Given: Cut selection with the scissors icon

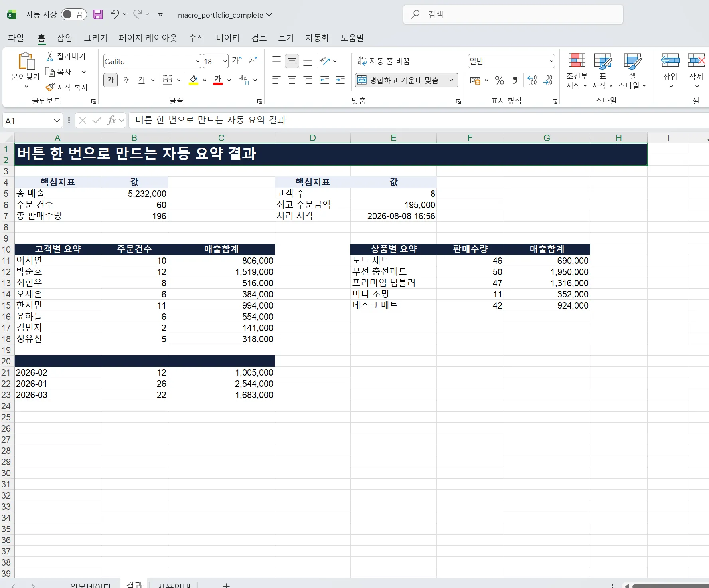Looking at the screenshot, I should coord(50,57).
